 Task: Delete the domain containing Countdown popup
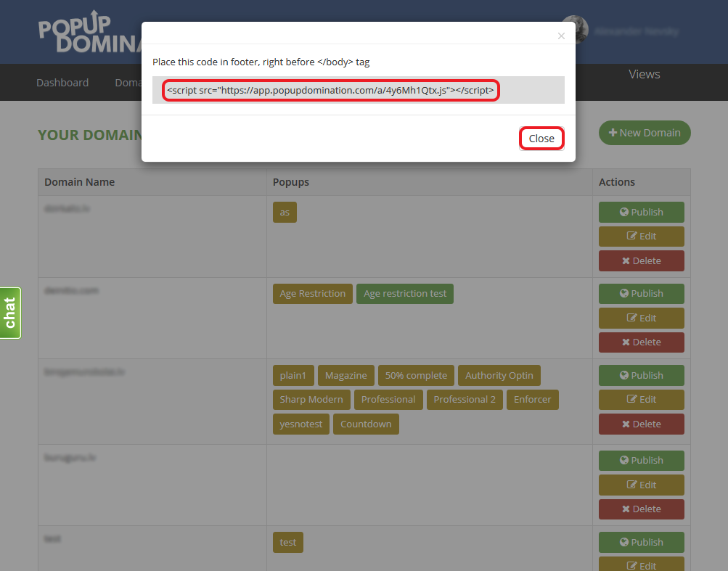pyautogui.click(x=641, y=424)
